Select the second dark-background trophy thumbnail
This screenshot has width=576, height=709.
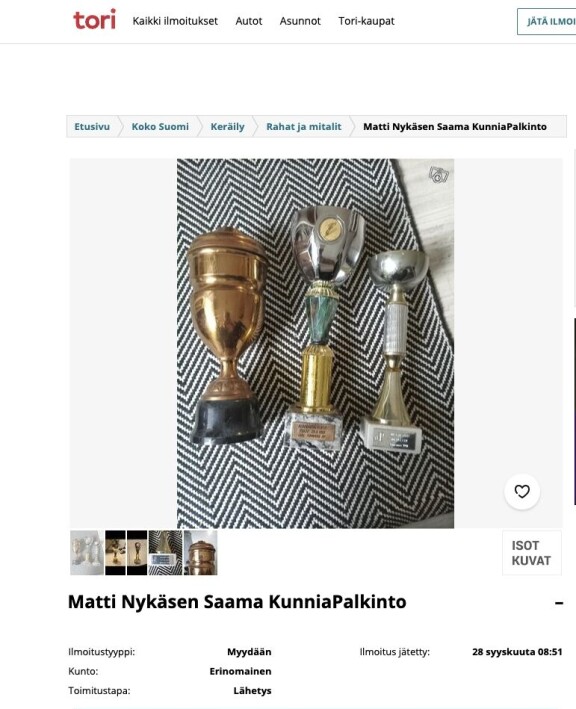(115, 553)
